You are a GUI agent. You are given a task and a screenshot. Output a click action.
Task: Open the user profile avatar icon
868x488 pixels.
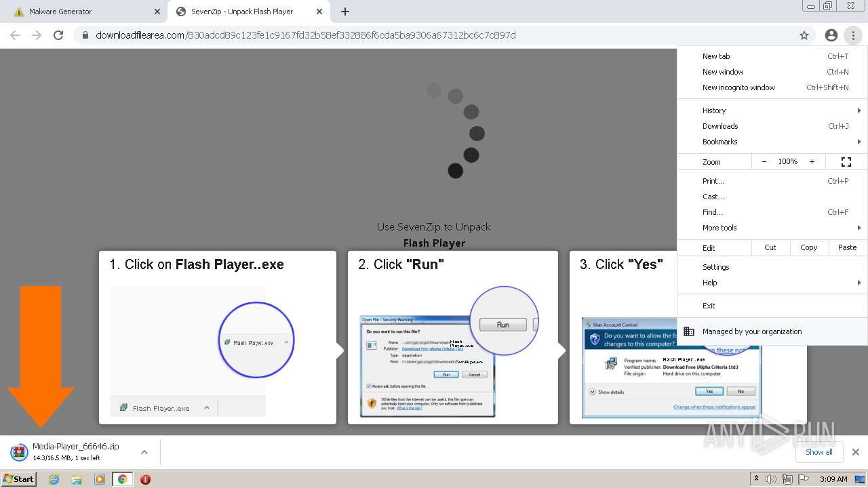(831, 35)
